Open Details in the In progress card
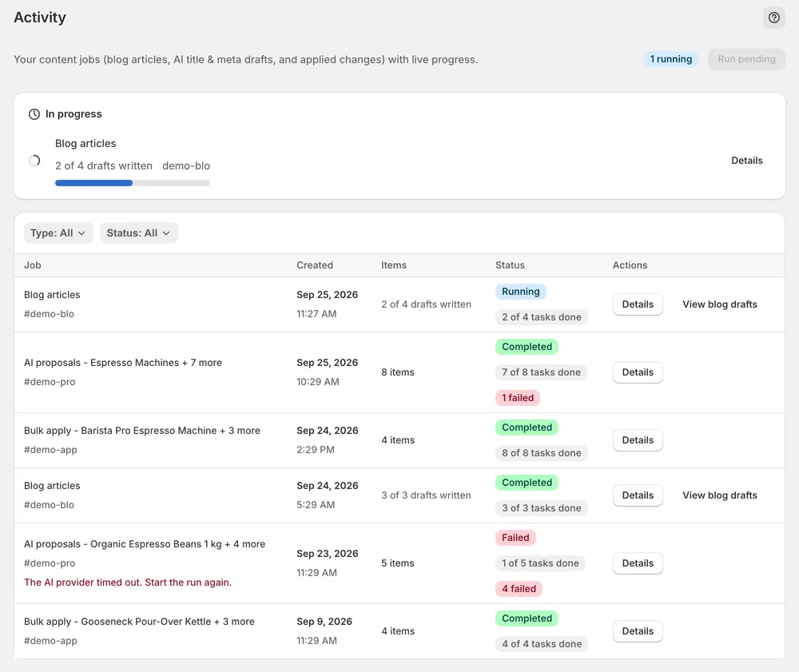799x672 pixels. [x=746, y=161]
